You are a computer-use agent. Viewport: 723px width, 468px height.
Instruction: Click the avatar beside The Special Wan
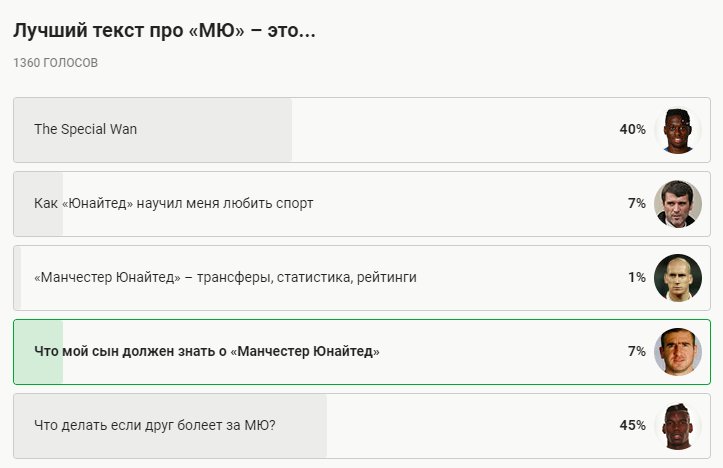tap(678, 130)
